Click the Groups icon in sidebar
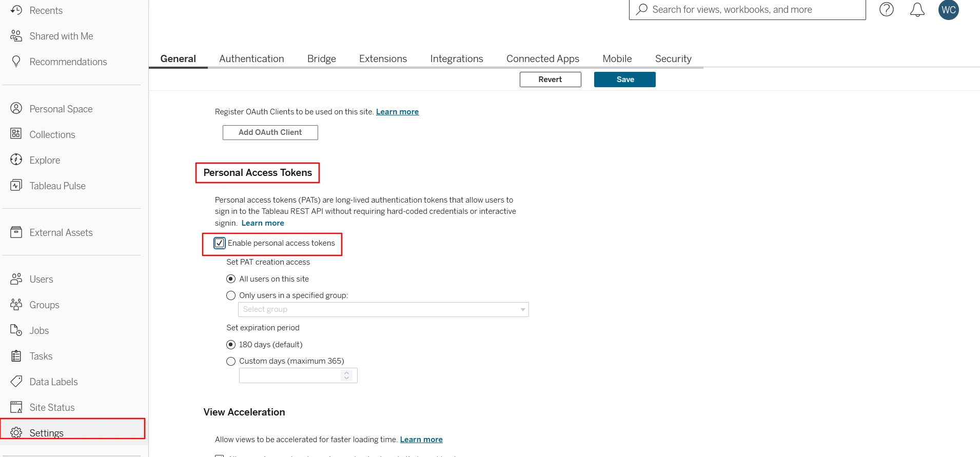 click(x=16, y=304)
